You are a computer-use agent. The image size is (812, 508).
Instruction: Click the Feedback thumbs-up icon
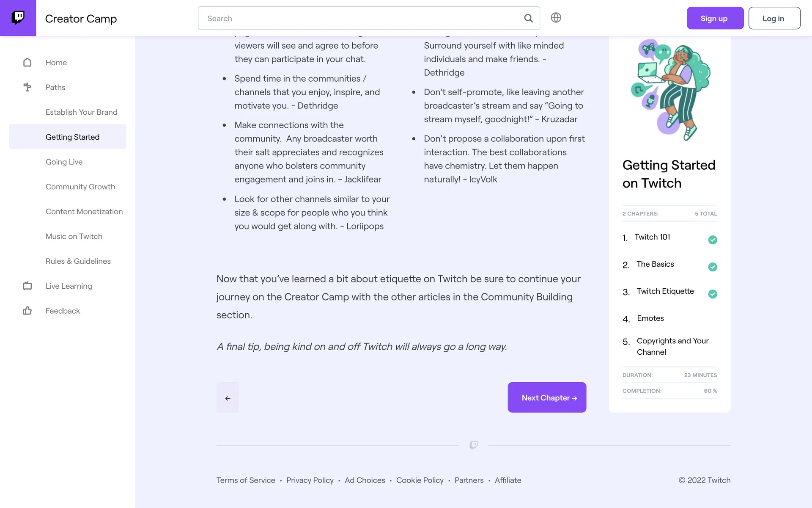[27, 311]
